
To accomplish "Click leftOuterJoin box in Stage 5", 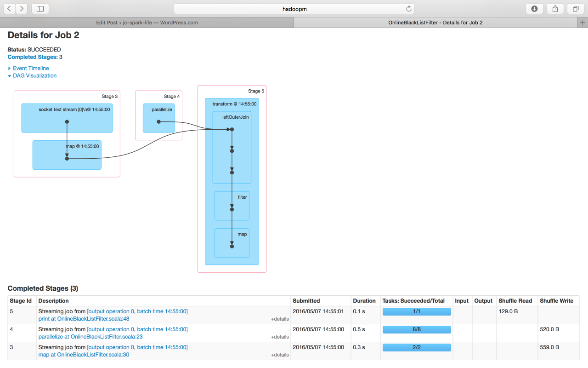I will click(x=232, y=147).
